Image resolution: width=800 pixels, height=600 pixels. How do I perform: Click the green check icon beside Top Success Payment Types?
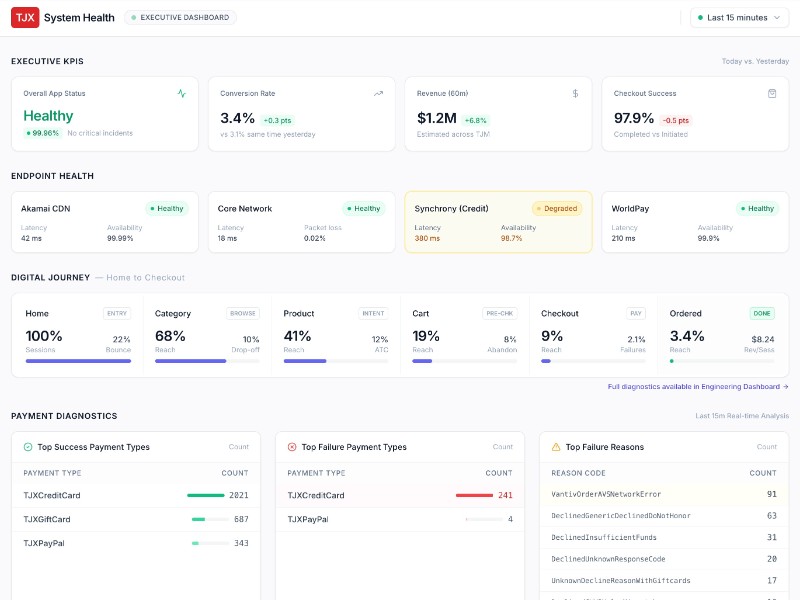coord(28,447)
